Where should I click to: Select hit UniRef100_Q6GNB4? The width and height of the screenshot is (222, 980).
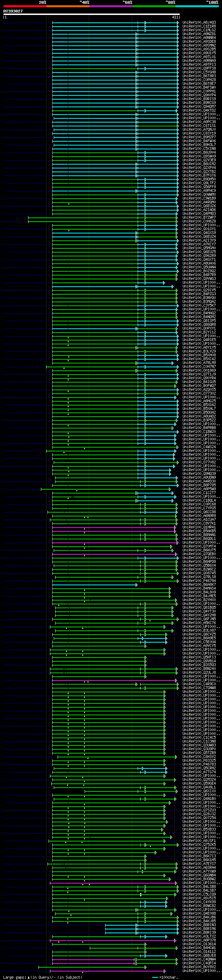click(199, 875)
